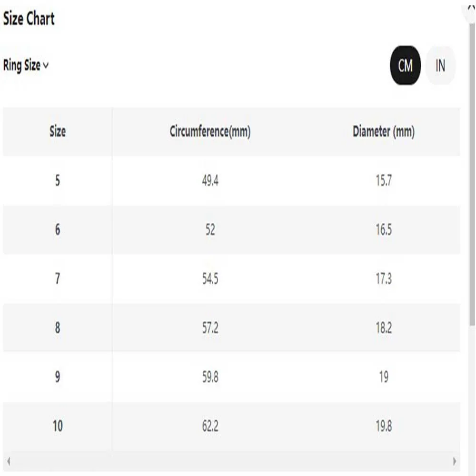Viewport: 476px width, 476px height.
Task: Switch units to CM
Action: click(405, 65)
